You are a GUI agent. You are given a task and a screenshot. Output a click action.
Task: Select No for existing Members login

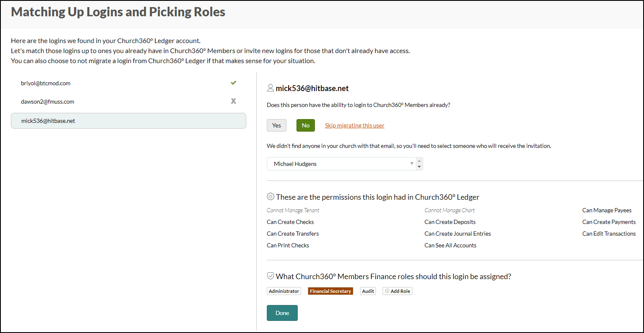point(306,125)
